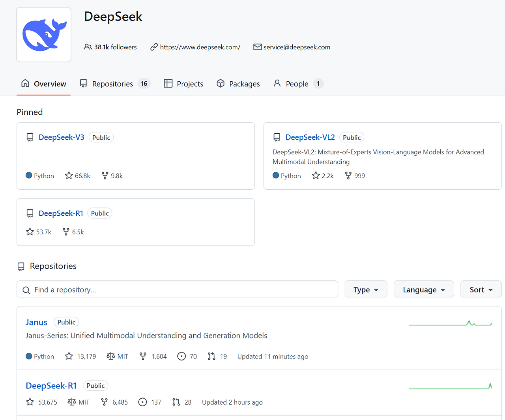Image resolution: width=505 pixels, height=420 pixels.
Task: Click the "Updated 11 minutes ago" text
Action: pyautogui.click(x=273, y=357)
